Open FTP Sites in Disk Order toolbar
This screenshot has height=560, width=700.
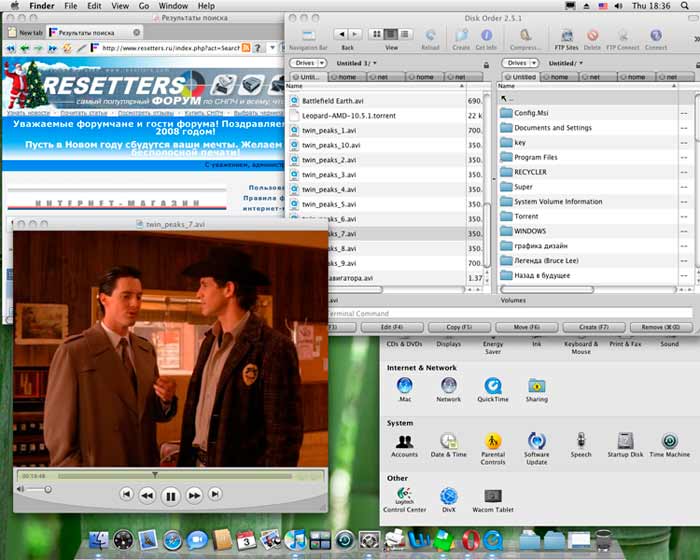click(x=567, y=35)
